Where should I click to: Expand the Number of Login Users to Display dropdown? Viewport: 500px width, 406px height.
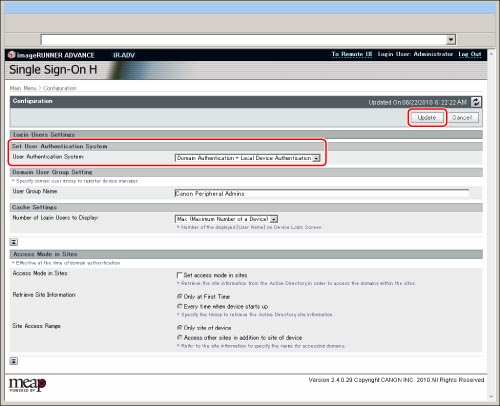(226, 219)
